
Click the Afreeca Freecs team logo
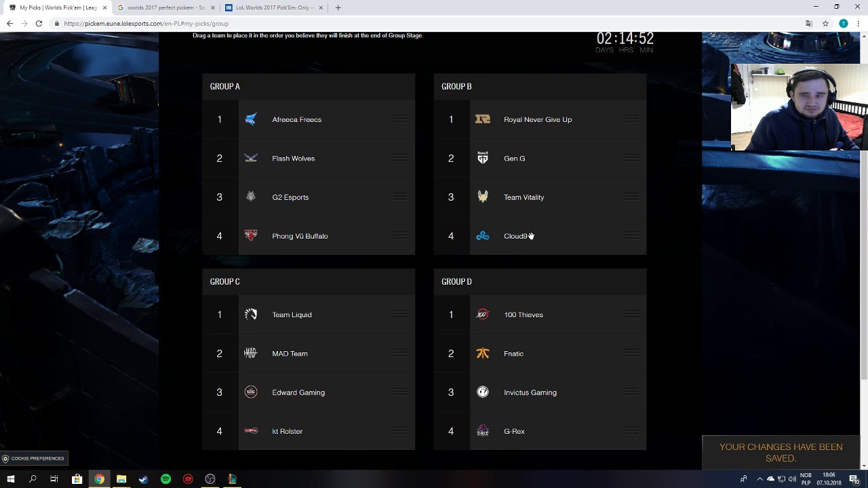pyautogui.click(x=251, y=119)
